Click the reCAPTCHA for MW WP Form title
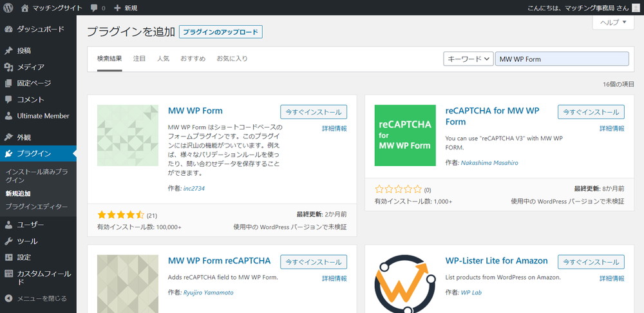 [492, 116]
